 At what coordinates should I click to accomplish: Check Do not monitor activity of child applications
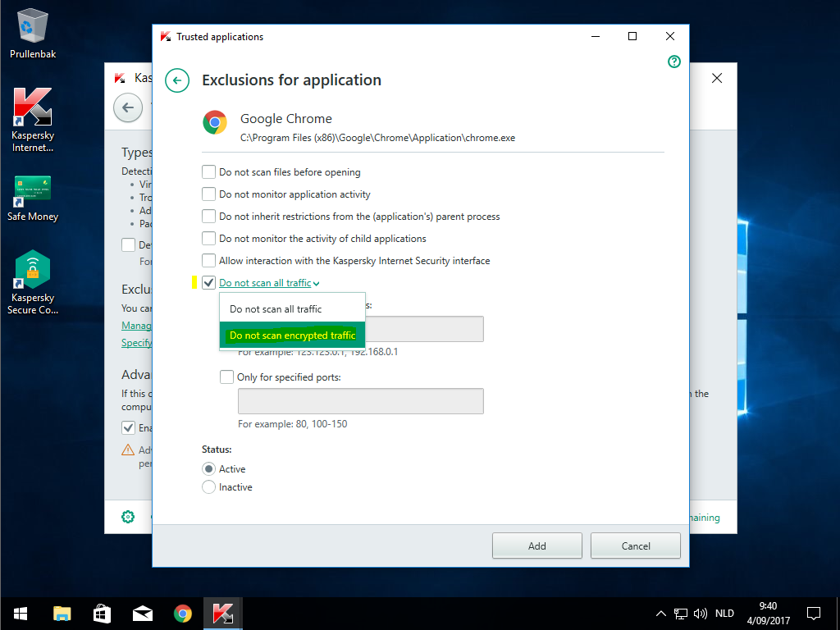[209, 238]
